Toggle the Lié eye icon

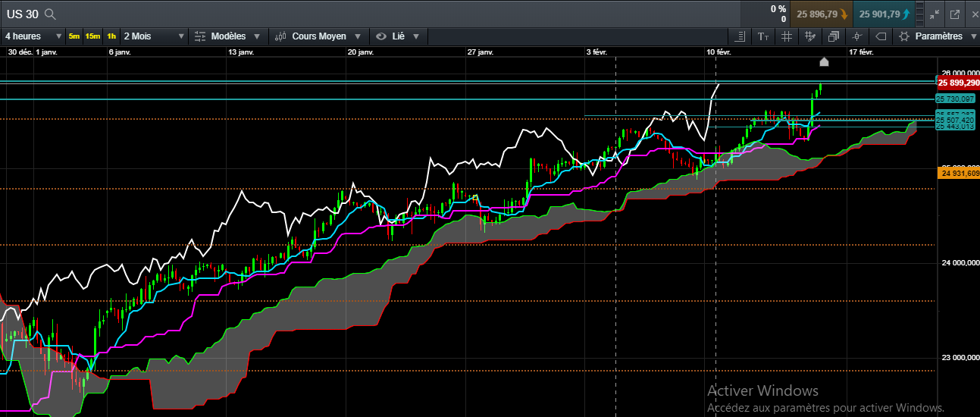click(380, 36)
